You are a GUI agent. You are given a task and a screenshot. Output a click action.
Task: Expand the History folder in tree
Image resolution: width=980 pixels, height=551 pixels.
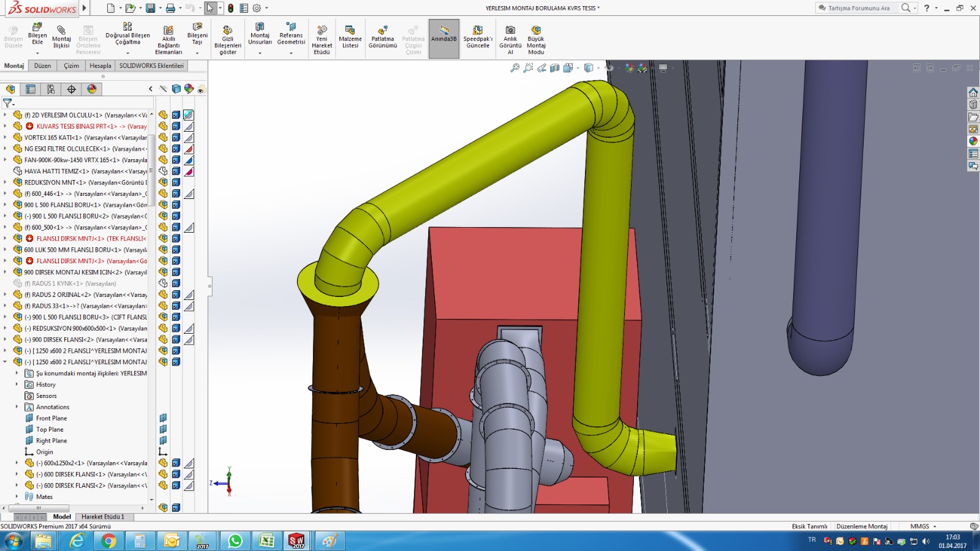tap(17, 384)
